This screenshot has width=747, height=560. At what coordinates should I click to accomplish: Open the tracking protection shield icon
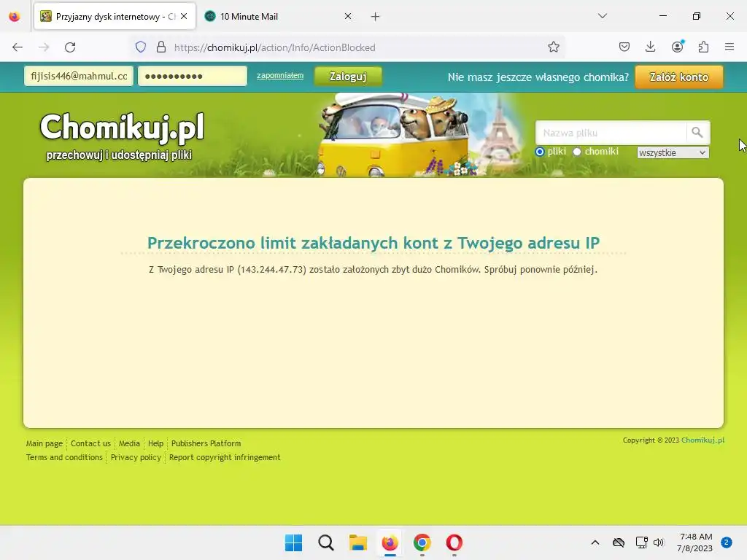[x=141, y=47]
